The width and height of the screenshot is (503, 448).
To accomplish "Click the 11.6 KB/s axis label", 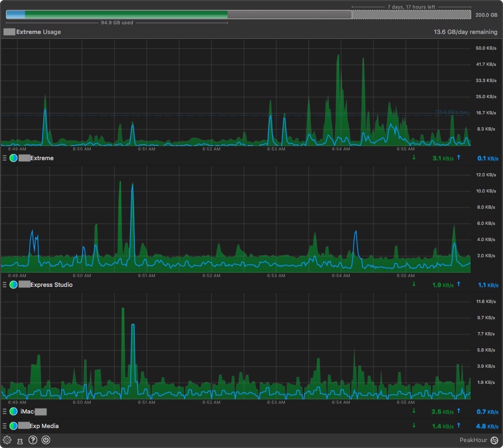I will (486, 301).
